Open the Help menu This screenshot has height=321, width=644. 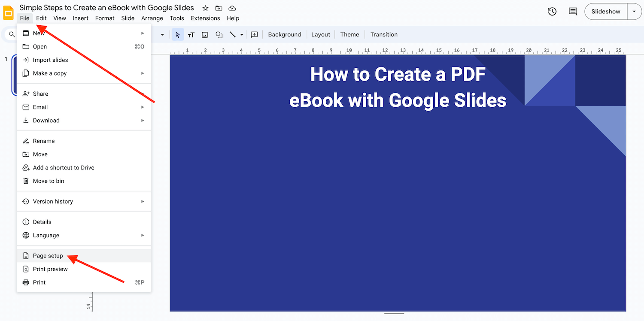coord(233,18)
